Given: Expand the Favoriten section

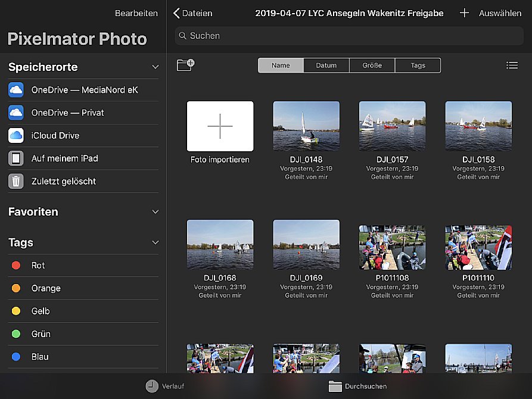Looking at the screenshot, I should coord(155,212).
